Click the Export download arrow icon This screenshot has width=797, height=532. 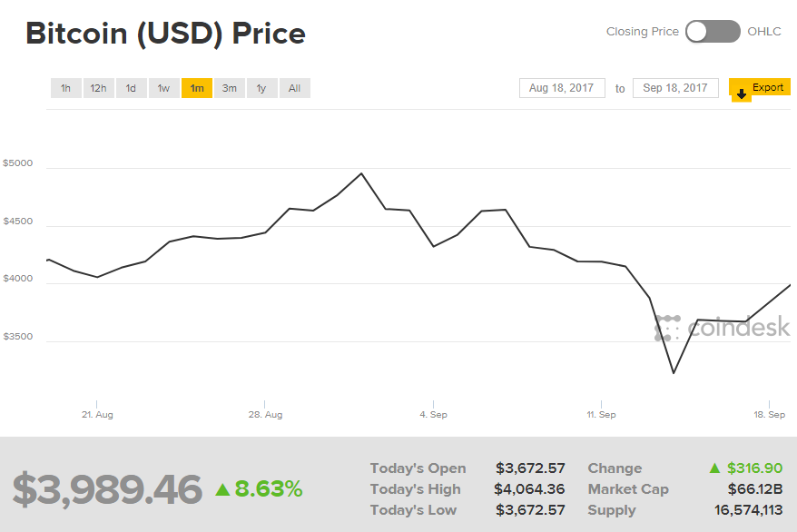coord(741,94)
